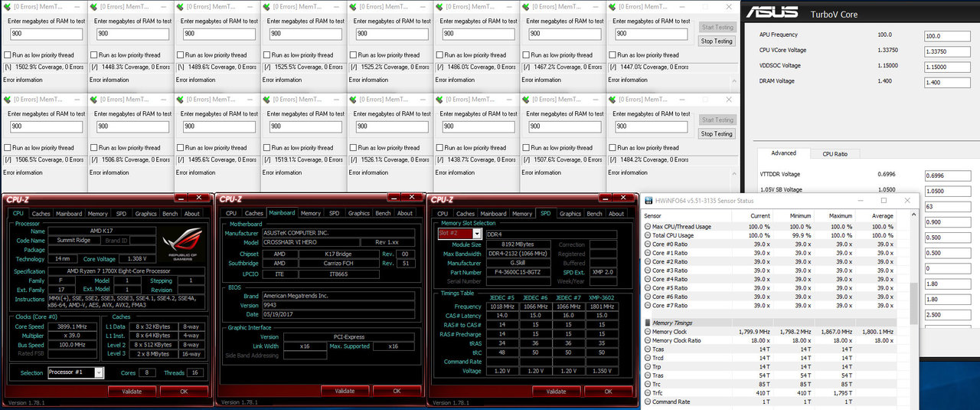Click the DRAM Voltage input field

(948, 82)
